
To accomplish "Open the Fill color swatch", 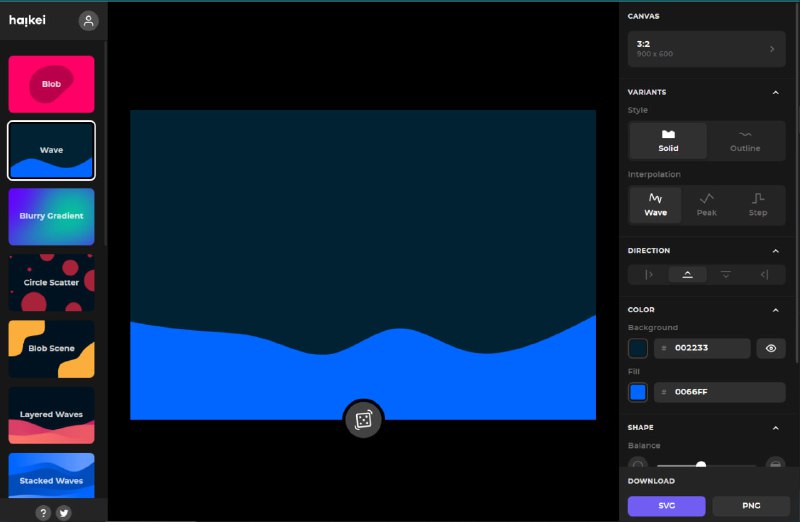I will click(x=637, y=392).
